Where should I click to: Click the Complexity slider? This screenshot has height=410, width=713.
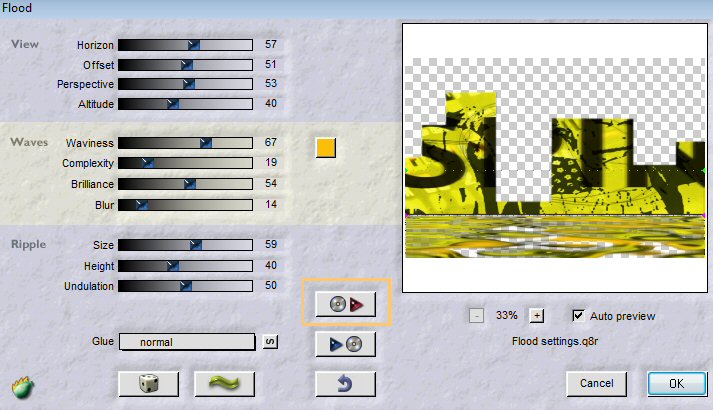[x=185, y=163]
